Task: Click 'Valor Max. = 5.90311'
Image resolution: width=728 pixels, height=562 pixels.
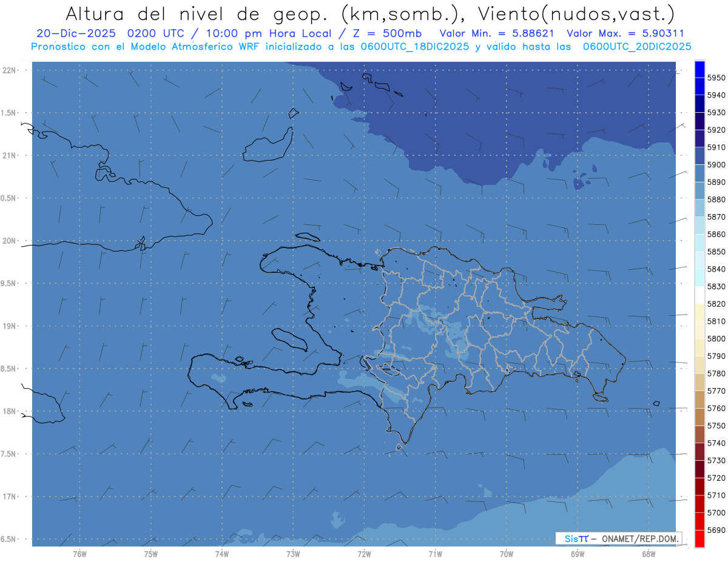Action: coord(626,33)
